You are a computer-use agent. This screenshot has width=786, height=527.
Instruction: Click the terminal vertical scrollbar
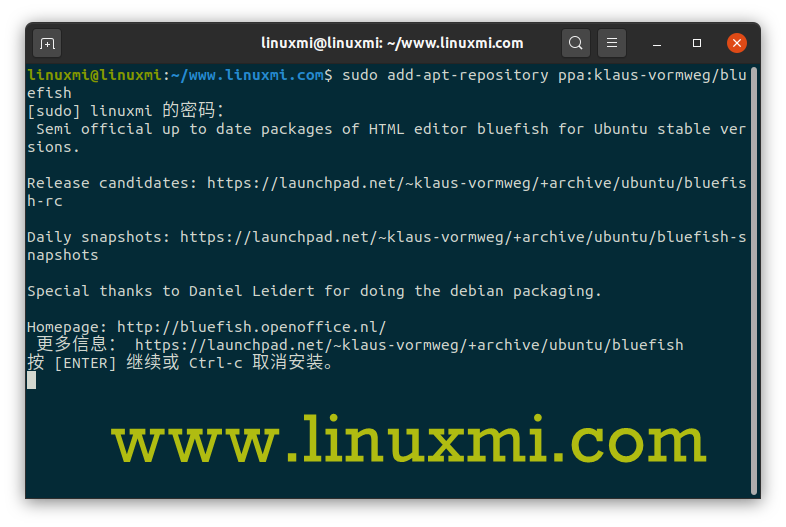(753, 281)
